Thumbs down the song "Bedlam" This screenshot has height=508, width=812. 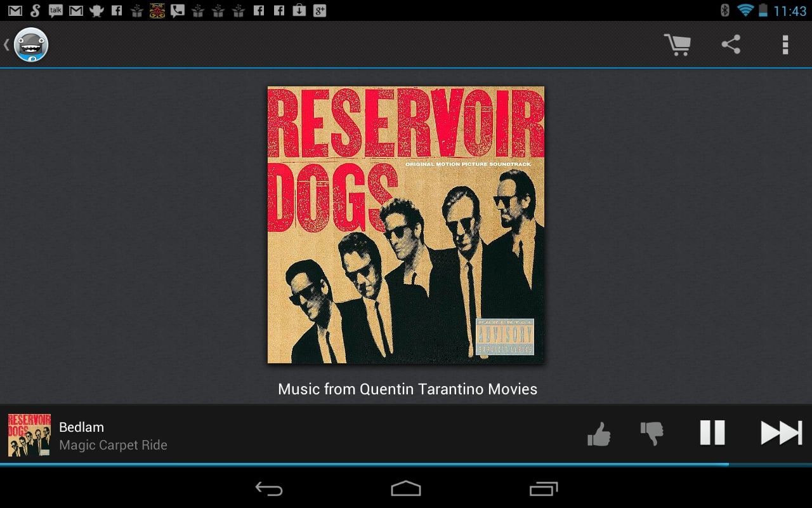tap(653, 434)
